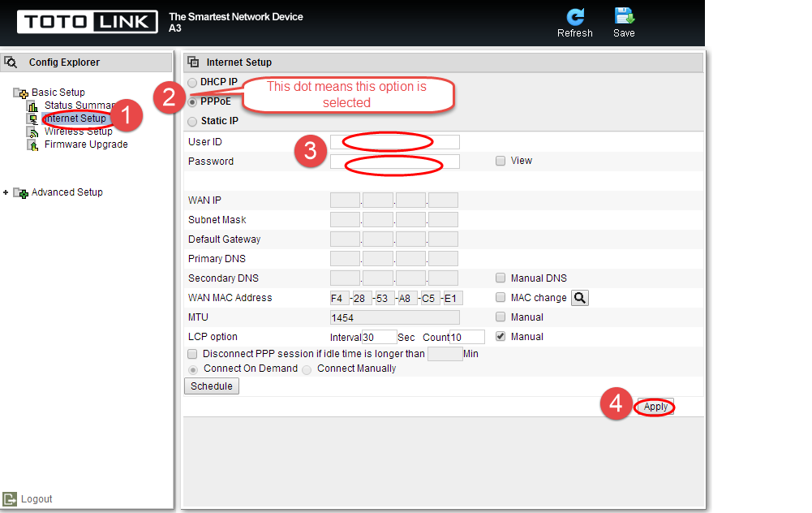Select the DHCP IP radio option

[192, 83]
